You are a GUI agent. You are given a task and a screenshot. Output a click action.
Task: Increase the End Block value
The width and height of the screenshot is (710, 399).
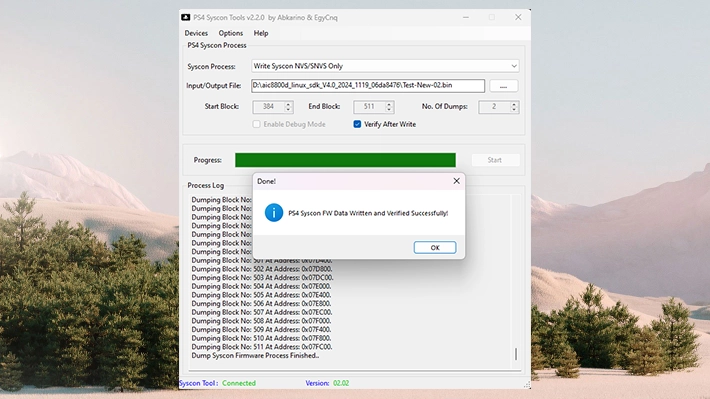(389, 104)
